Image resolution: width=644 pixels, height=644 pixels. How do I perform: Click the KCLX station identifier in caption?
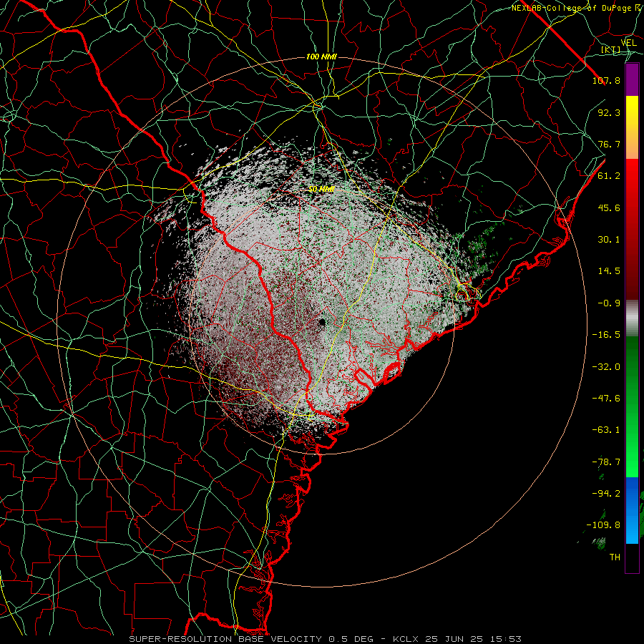406,639
